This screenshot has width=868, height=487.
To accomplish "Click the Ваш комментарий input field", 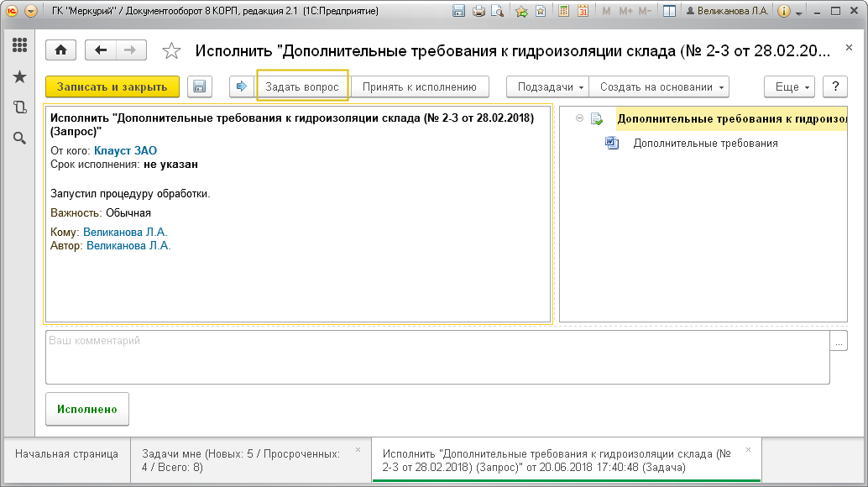I will tap(437, 358).
